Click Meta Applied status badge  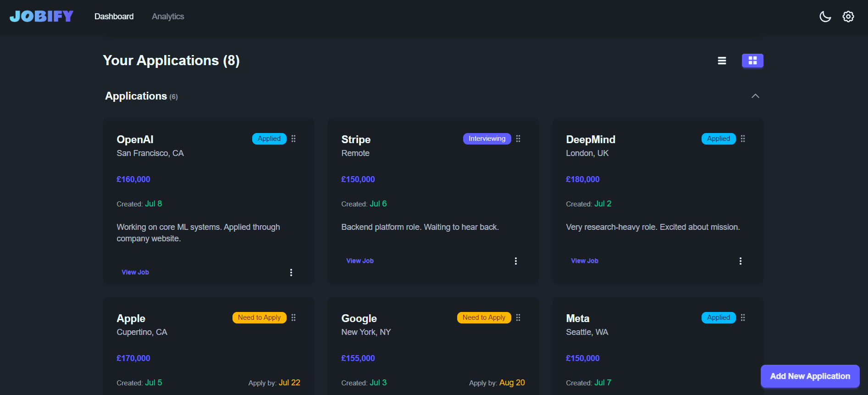coord(719,317)
